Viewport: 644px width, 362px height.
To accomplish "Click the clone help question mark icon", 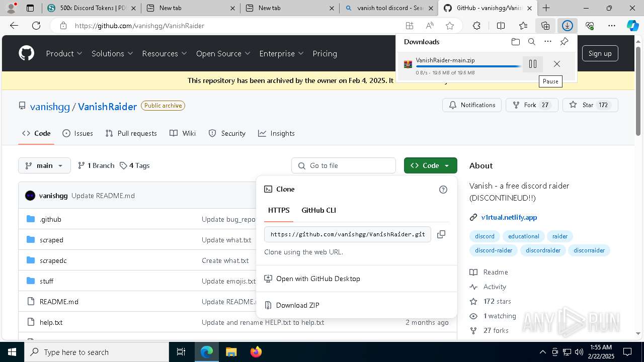I will coord(443,190).
